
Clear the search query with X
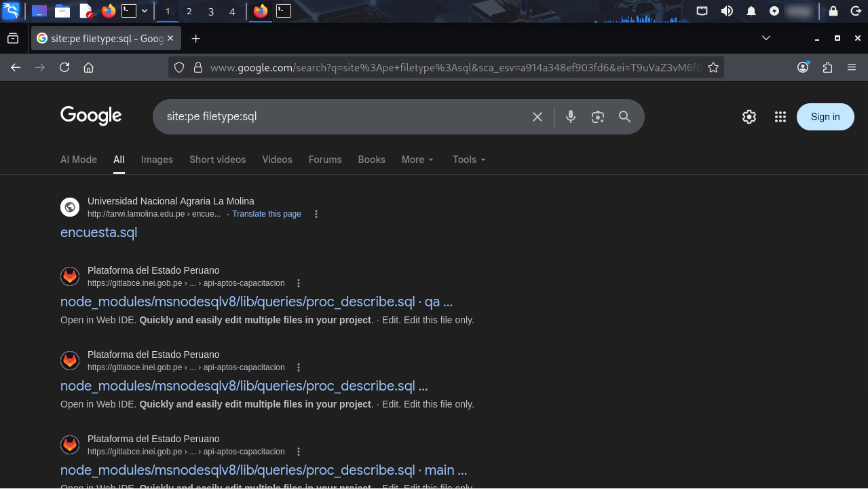coord(537,117)
